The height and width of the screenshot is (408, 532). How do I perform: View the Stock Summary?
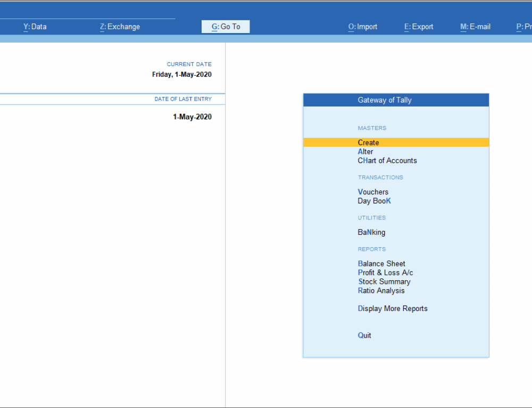[x=384, y=281]
